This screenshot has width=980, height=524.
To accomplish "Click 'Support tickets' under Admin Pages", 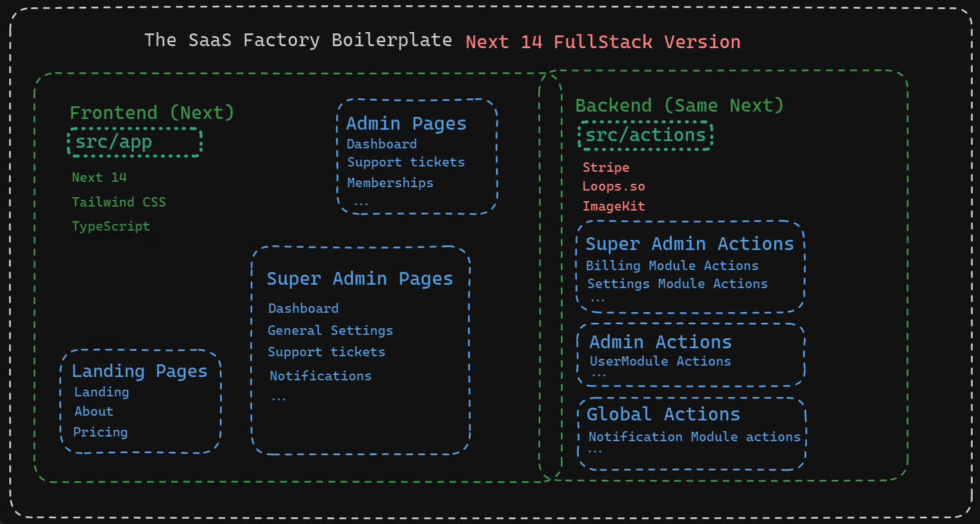I will (406, 162).
